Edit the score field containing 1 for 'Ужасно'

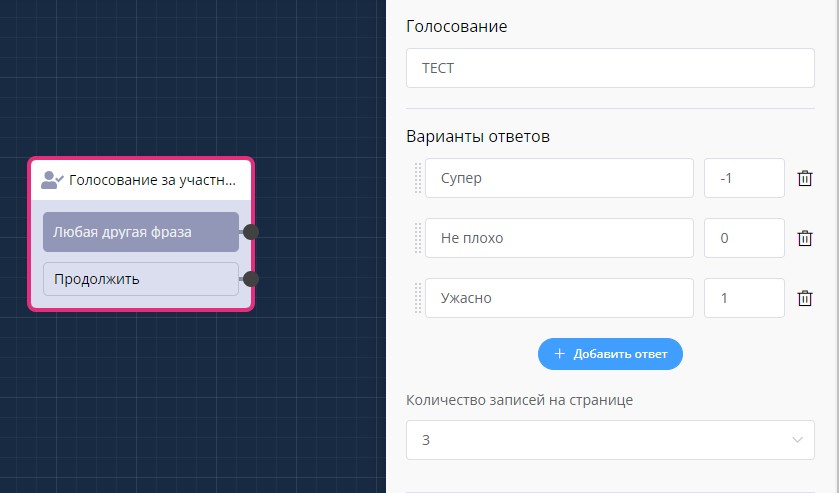(x=744, y=298)
